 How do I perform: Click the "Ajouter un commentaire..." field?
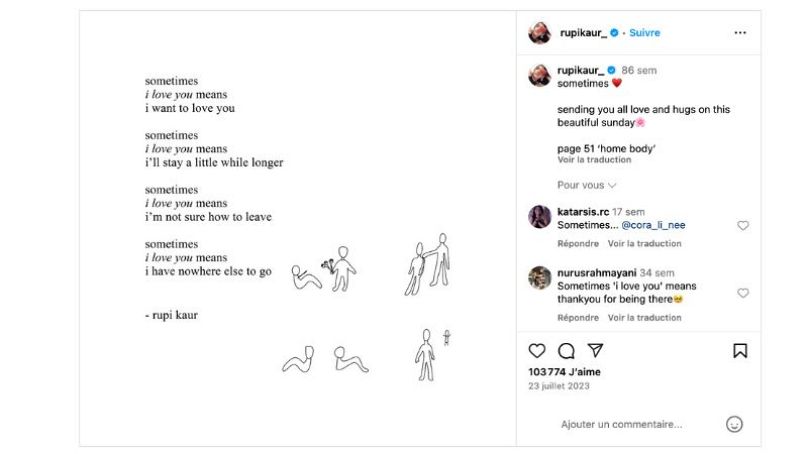tap(630, 424)
